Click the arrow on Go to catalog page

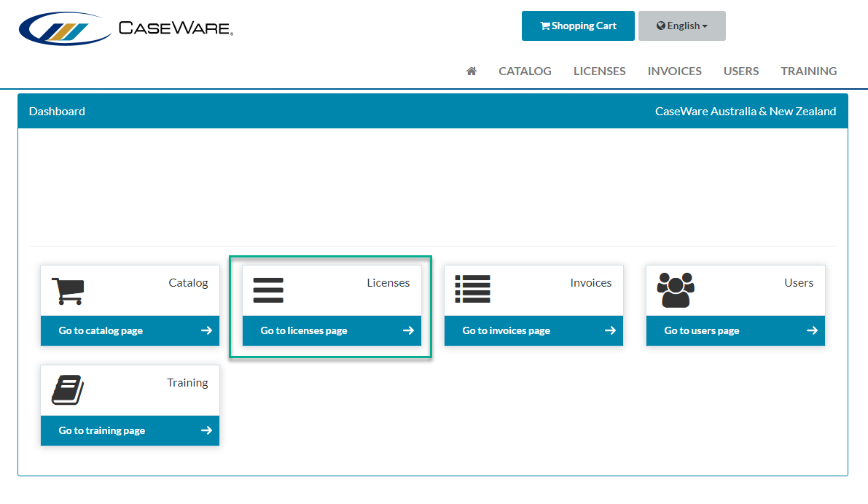pos(206,330)
